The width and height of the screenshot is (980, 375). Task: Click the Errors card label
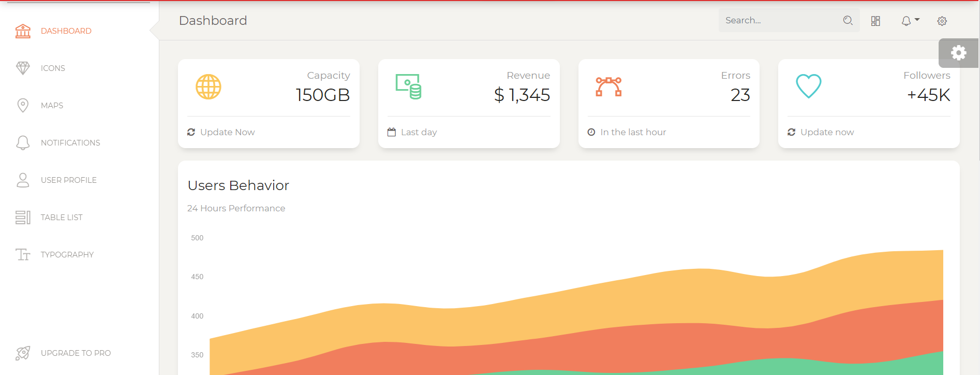point(736,76)
